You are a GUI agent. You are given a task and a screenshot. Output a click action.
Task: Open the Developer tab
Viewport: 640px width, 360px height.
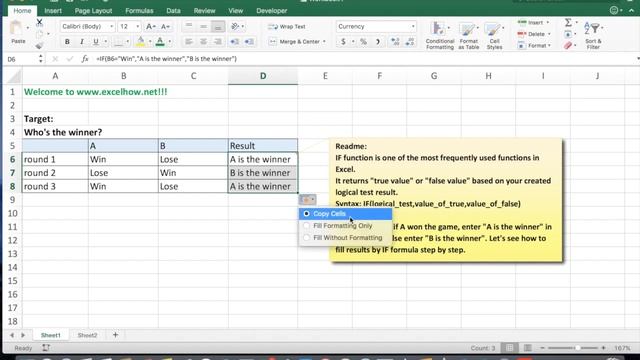point(272,11)
